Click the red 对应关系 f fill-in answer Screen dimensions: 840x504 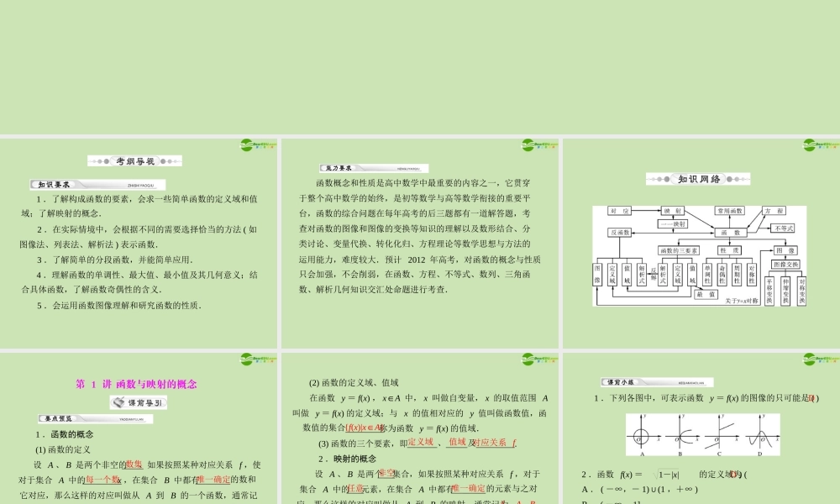(x=496, y=443)
